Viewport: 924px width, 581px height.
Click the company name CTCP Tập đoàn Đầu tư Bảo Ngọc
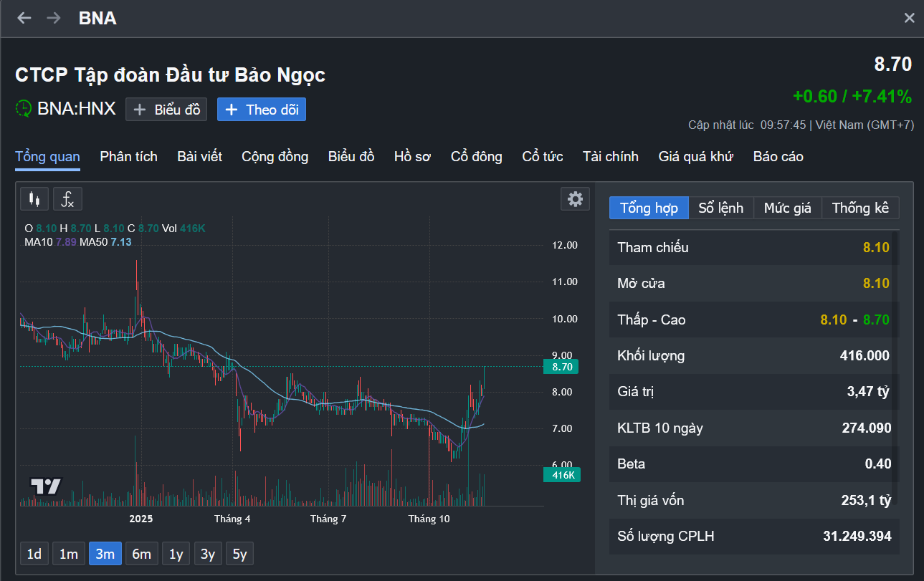[x=171, y=75]
